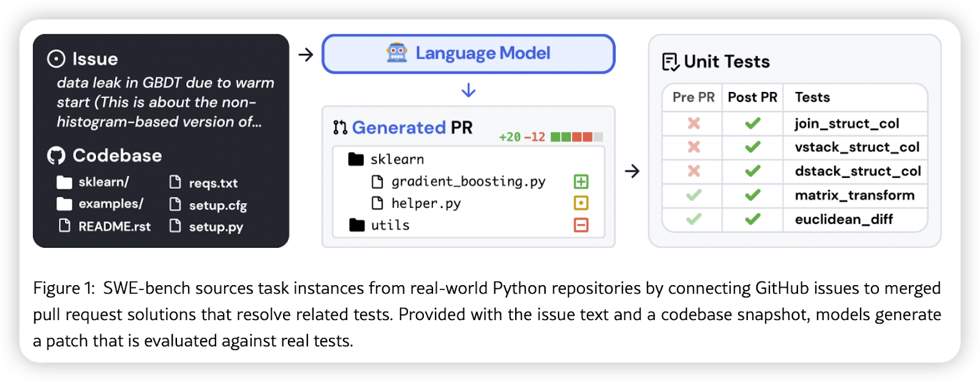The height and width of the screenshot is (382, 980).
Task: Click the yellow modified icon for helper.py
Action: click(581, 203)
